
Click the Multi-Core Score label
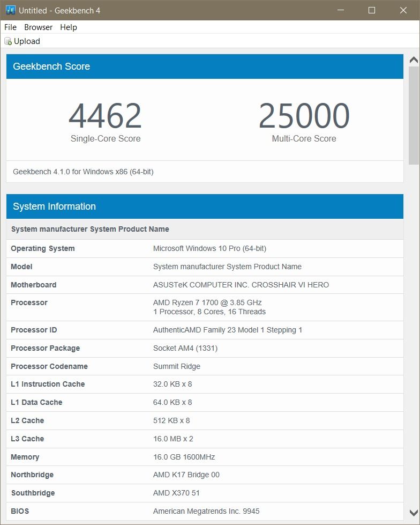click(304, 138)
